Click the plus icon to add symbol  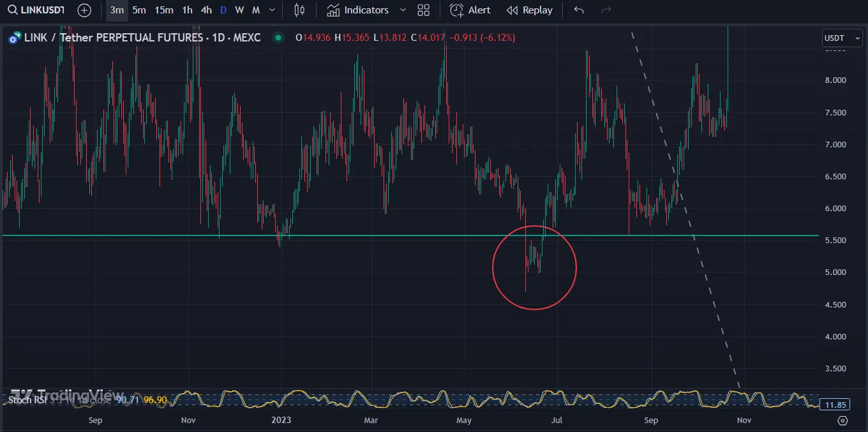click(84, 10)
